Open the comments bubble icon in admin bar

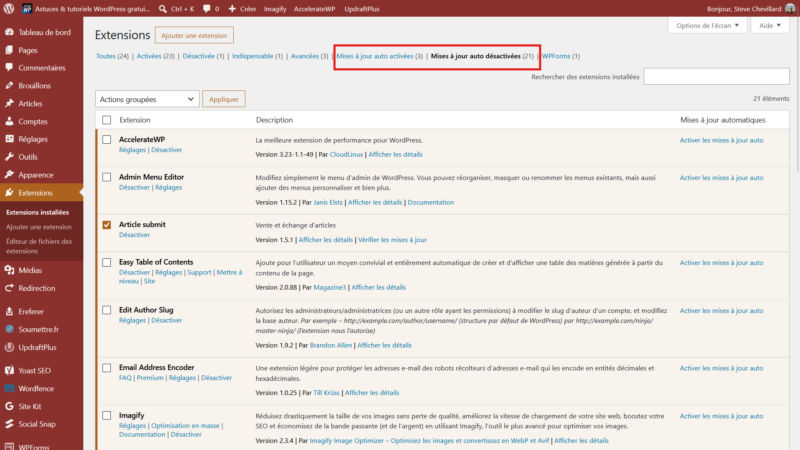point(206,9)
